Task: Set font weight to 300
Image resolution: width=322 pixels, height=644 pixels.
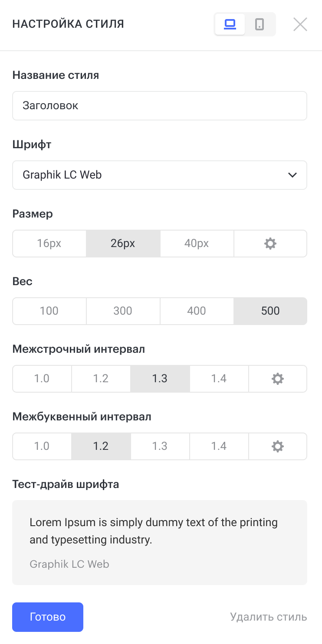Action: click(x=123, y=311)
